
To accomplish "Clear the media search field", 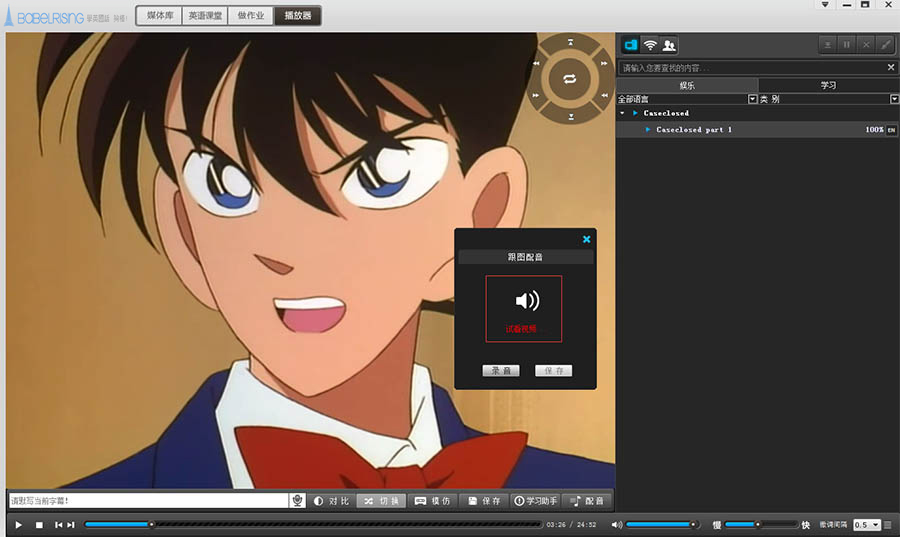I will pos(891,67).
